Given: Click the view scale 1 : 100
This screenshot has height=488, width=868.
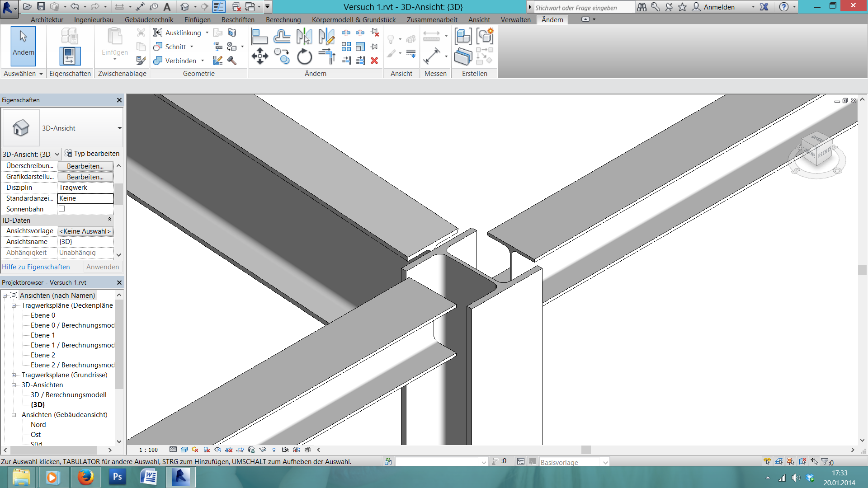Looking at the screenshot, I should [148, 450].
